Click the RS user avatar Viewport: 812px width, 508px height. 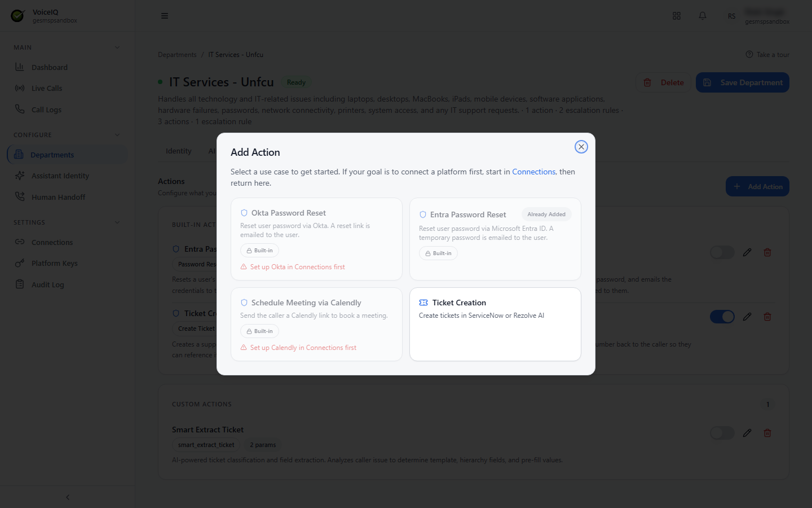coord(731,16)
